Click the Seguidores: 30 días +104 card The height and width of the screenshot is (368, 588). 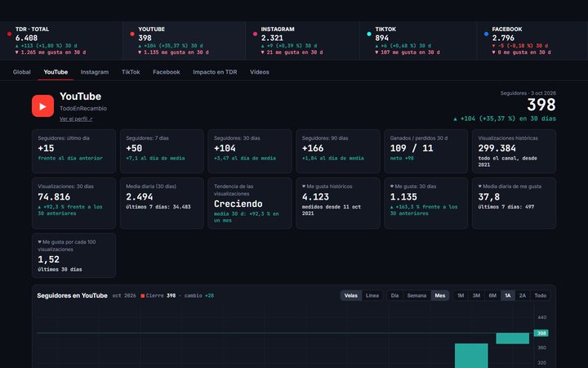tap(250, 151)
